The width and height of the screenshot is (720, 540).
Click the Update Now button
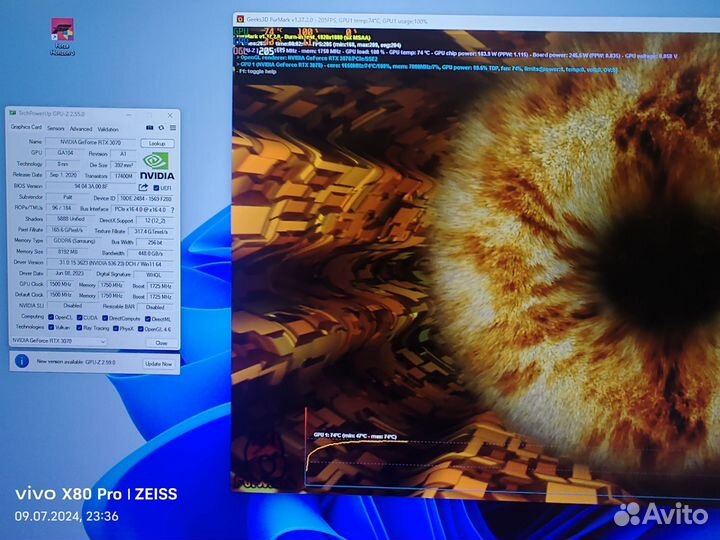[158, 364]
